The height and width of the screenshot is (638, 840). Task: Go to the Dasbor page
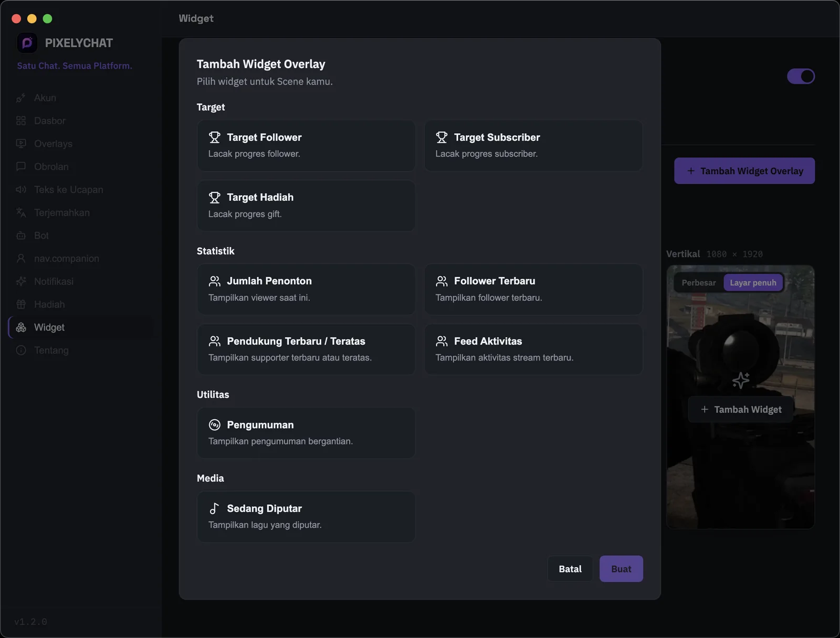81,121
